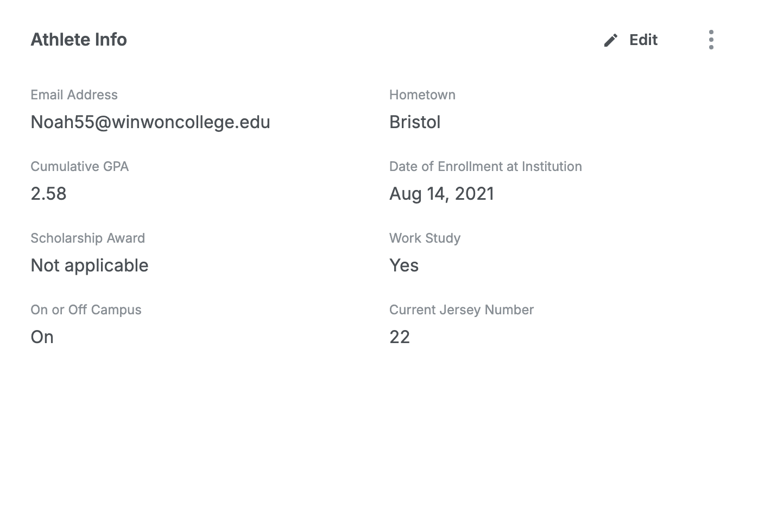Click the Athlete Info heading

point(79,40)
